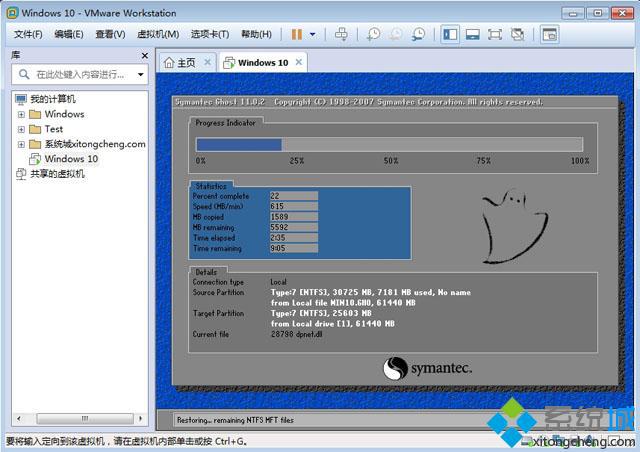Click the Speed value 615
640x452 pixels.
click(293, 207)
